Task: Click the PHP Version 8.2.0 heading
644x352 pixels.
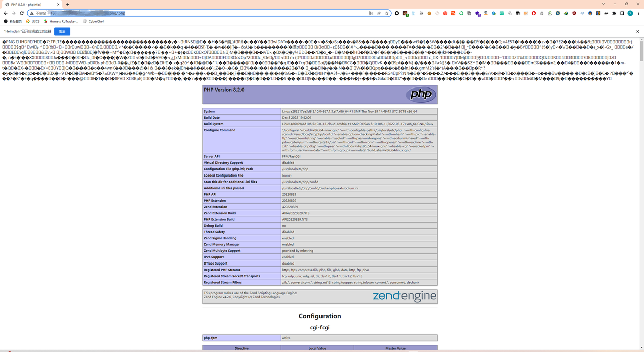Action: coord(224,90)
